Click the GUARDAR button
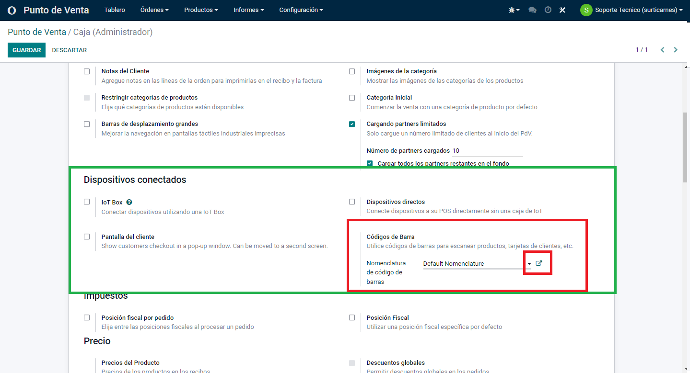The height and width of the screenshot is (373, 690). (27, 50)
